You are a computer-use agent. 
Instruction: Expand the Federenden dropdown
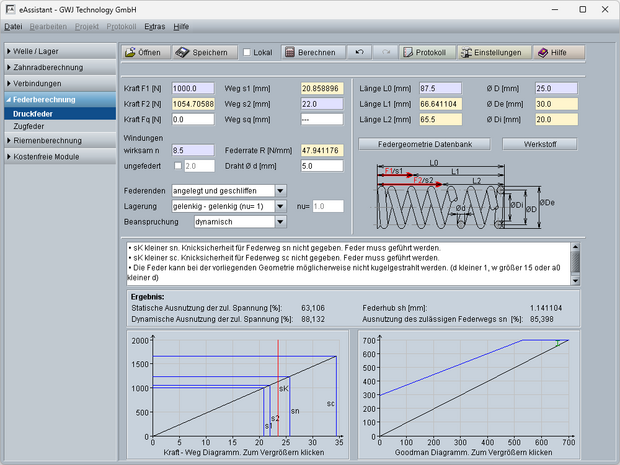(280, 190)
